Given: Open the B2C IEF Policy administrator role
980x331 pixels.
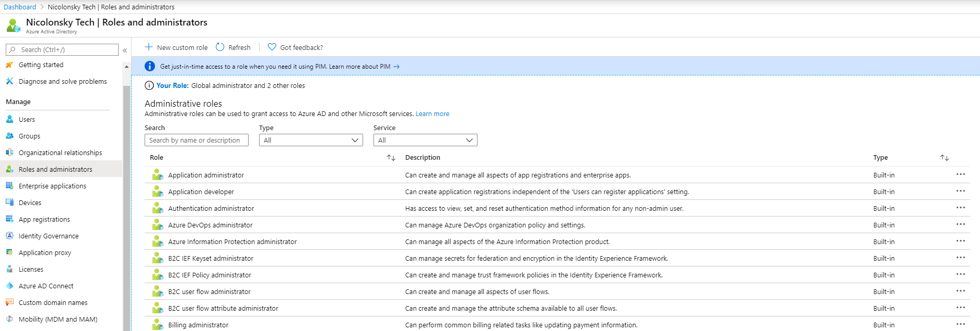Looking at the screenshot, I should point(210,275).
